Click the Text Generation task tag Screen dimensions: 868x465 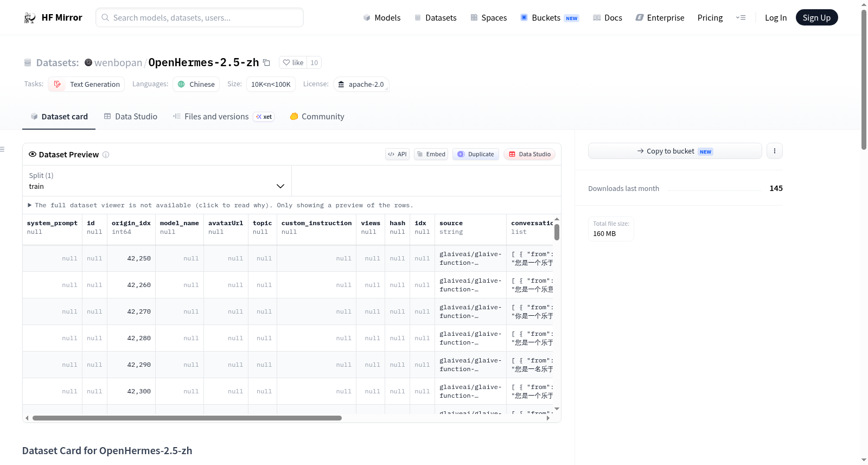click(86, 84)
